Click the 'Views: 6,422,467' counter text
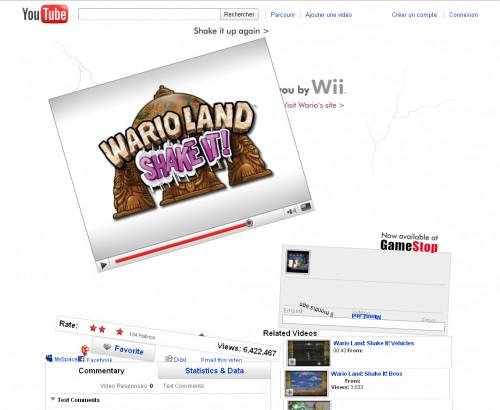The image size is (500, 410). click(247, 349)
